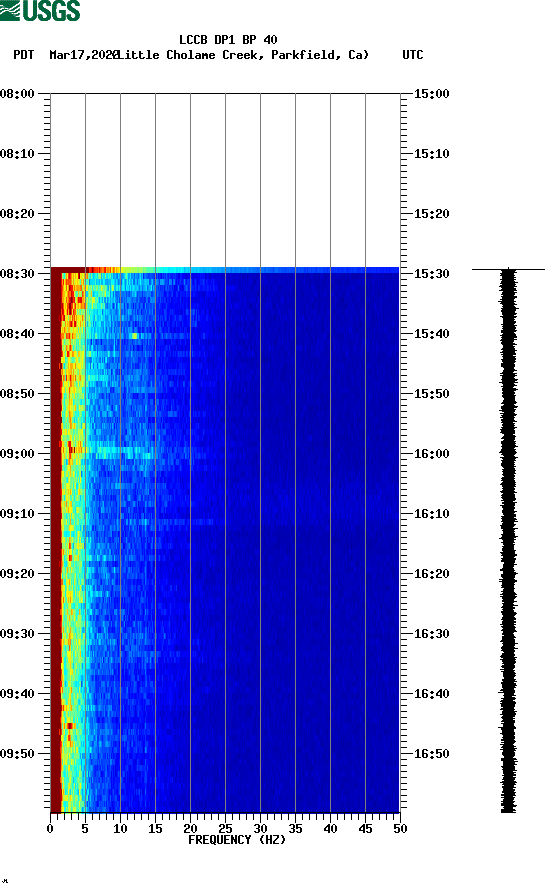Click the 15:40 UTC time label
This screenshot has width=552, height=892.
click(x=431, y=334)
